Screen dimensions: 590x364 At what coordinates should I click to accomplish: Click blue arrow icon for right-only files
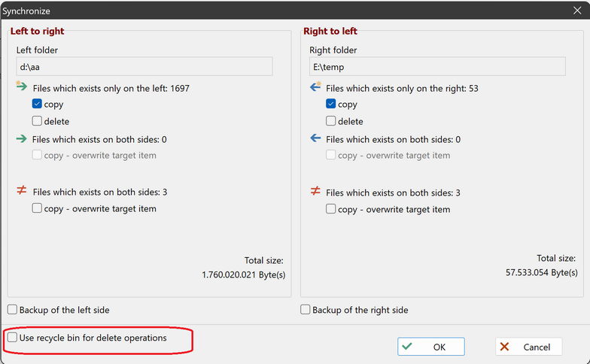tap(315, 88)
